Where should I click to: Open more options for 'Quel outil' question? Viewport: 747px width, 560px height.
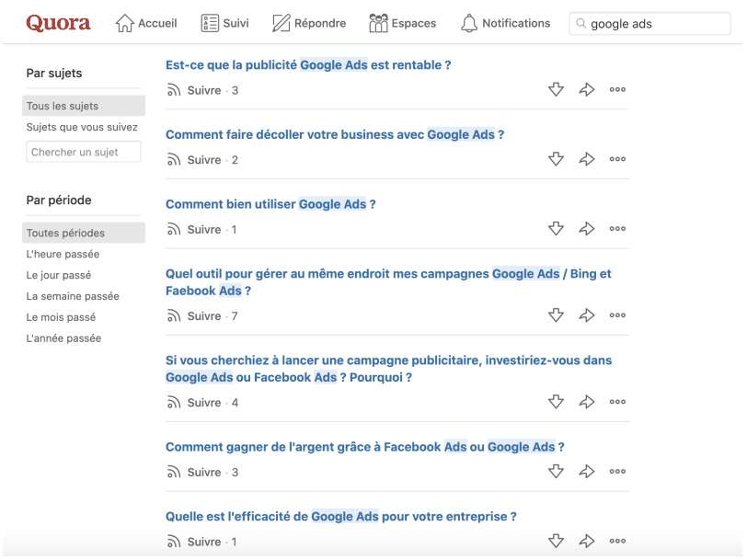617,314
